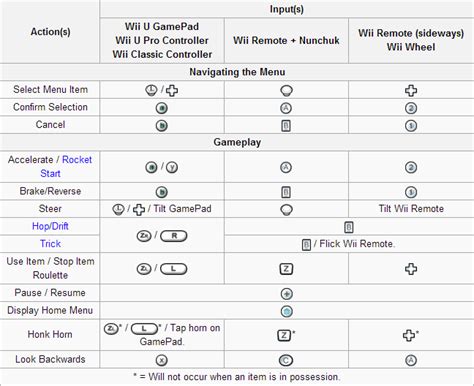474x386 pixels.
Task: Click the Wii Remote + Nunchuk column header
Action: 286,40
